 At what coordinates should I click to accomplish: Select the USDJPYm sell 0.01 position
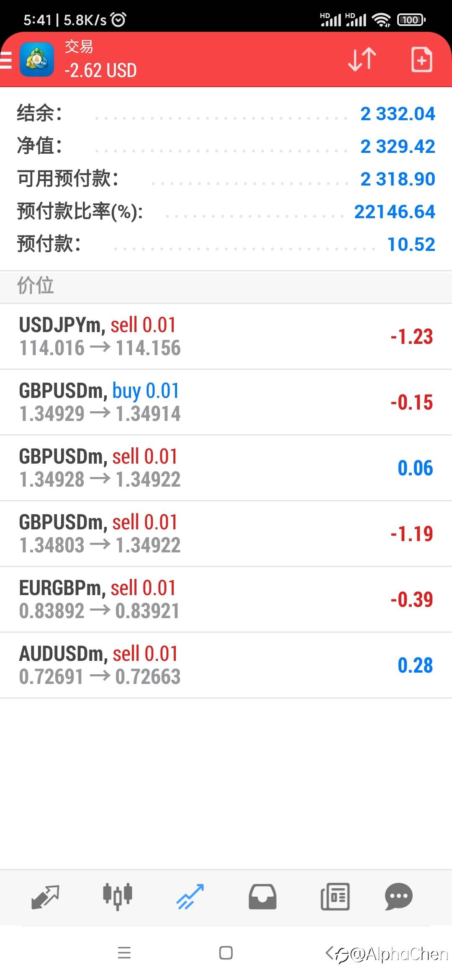point(226,337)
